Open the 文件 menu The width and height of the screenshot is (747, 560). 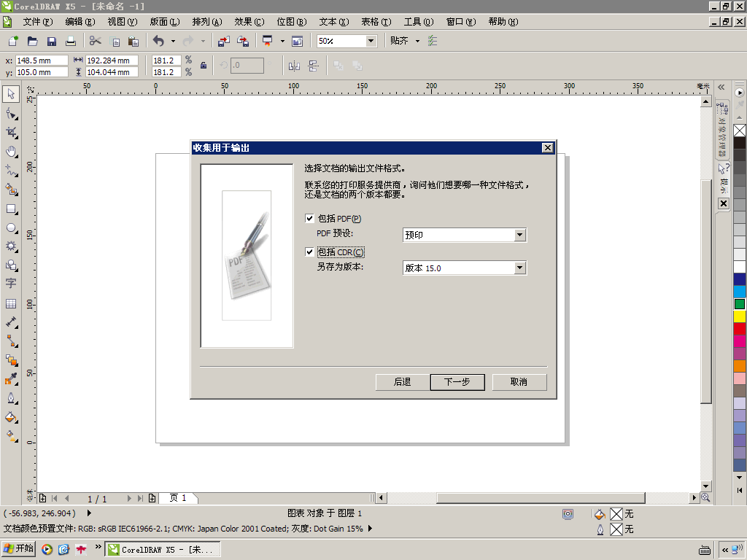click(38, 22)
